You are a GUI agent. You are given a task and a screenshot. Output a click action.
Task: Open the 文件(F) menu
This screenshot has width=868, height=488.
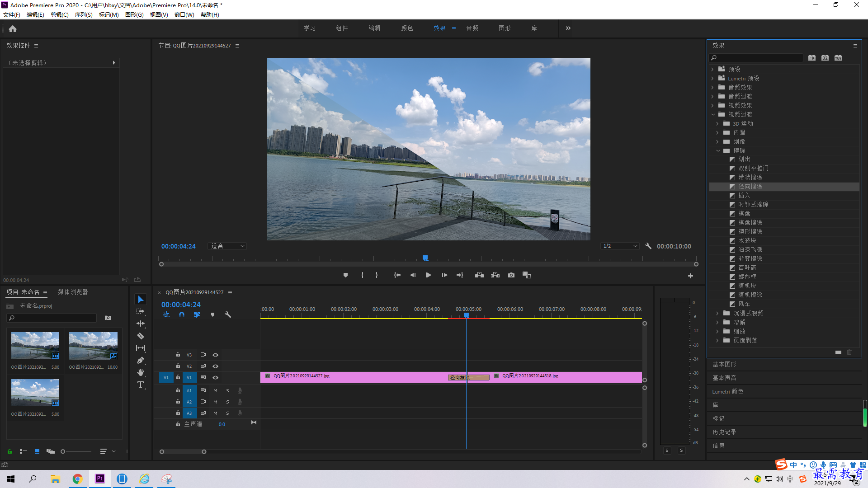coord(11,14)
